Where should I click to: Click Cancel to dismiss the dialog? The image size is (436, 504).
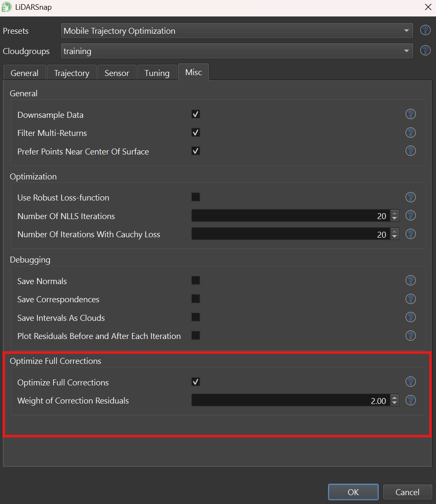407,492
